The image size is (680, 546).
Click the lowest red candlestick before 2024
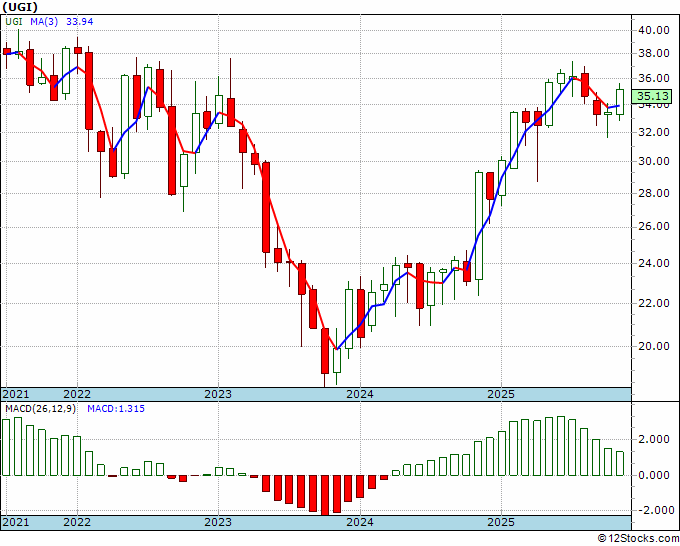click(325, 351)
